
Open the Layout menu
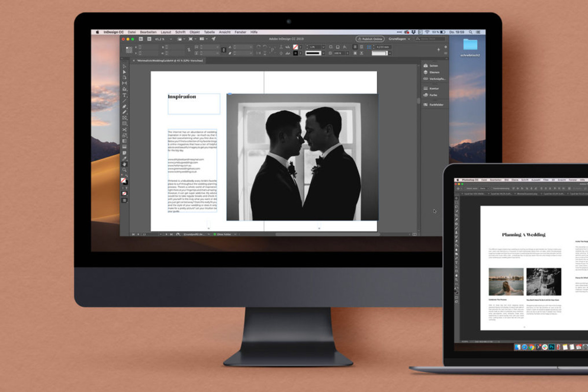[x=166, y=32]
